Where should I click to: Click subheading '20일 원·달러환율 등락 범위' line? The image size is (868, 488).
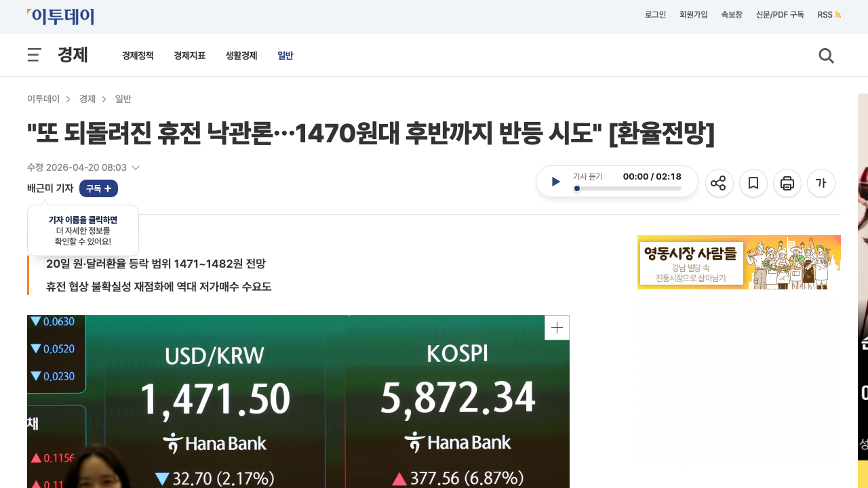pyautogui.click(x=156, y=264)
